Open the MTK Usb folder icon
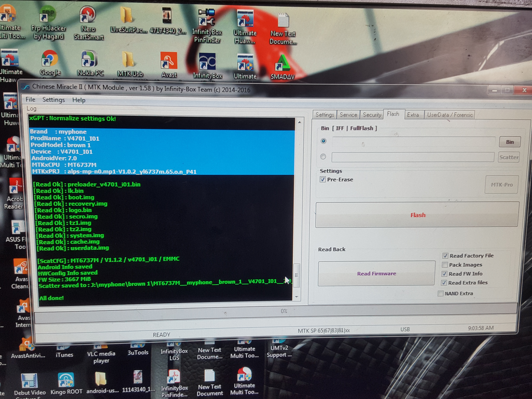The width and height of the screenshot is (532, 399). pyautogui.click(x=130, y=64)
